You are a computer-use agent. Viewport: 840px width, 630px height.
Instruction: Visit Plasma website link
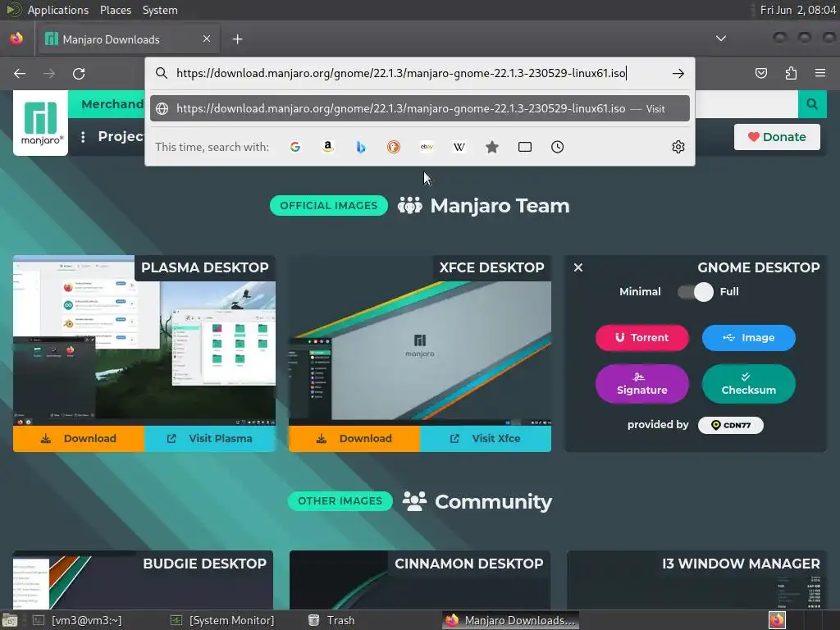[x=210, y=439]
